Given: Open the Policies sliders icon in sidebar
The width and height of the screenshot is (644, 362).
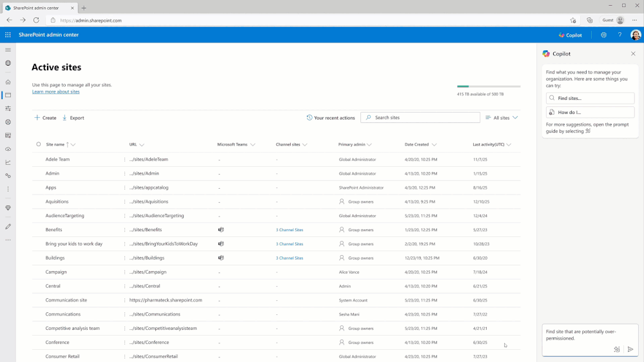Looking at the screenshot, I should (x=8, y=108).
